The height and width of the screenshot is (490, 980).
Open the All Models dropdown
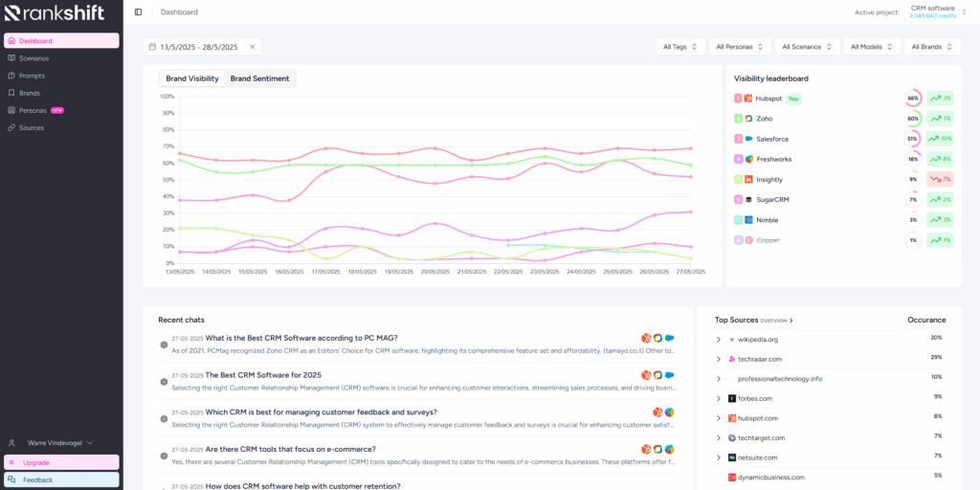pyautogui.click(x=872, y=47)
